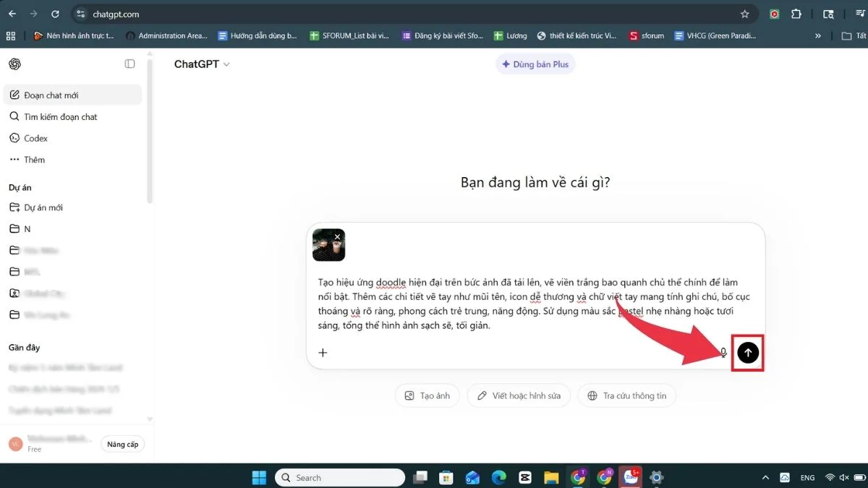
Task: Open the user account profile avatar
Action: coord(15,444)
